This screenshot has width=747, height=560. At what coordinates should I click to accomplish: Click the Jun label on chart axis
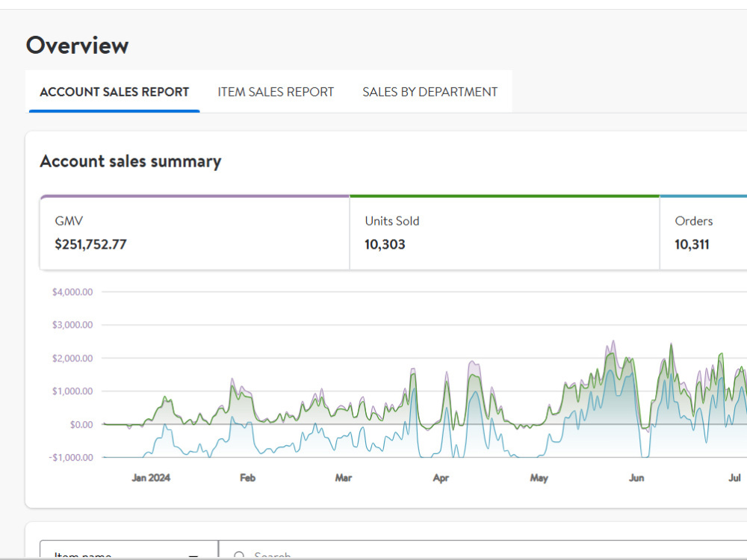tap(636, 478)
